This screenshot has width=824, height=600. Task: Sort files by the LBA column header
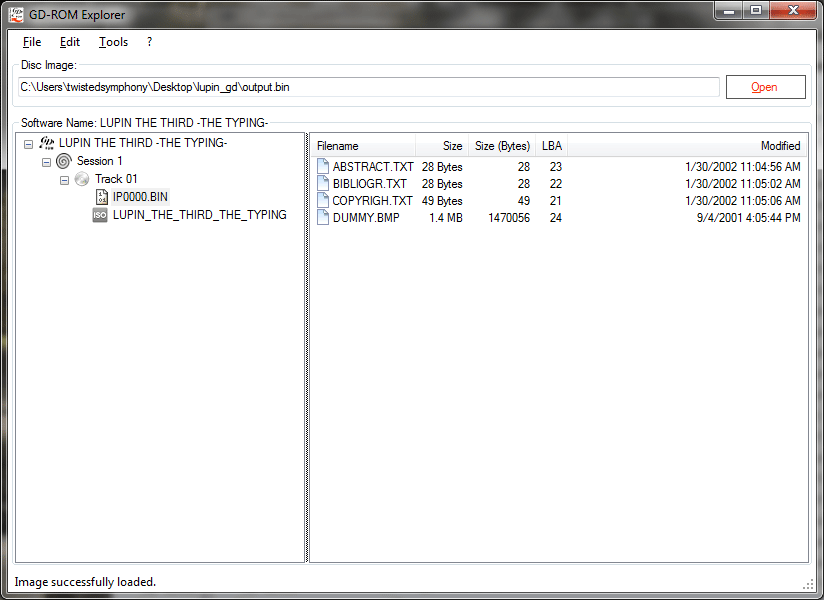pos(551,146)
